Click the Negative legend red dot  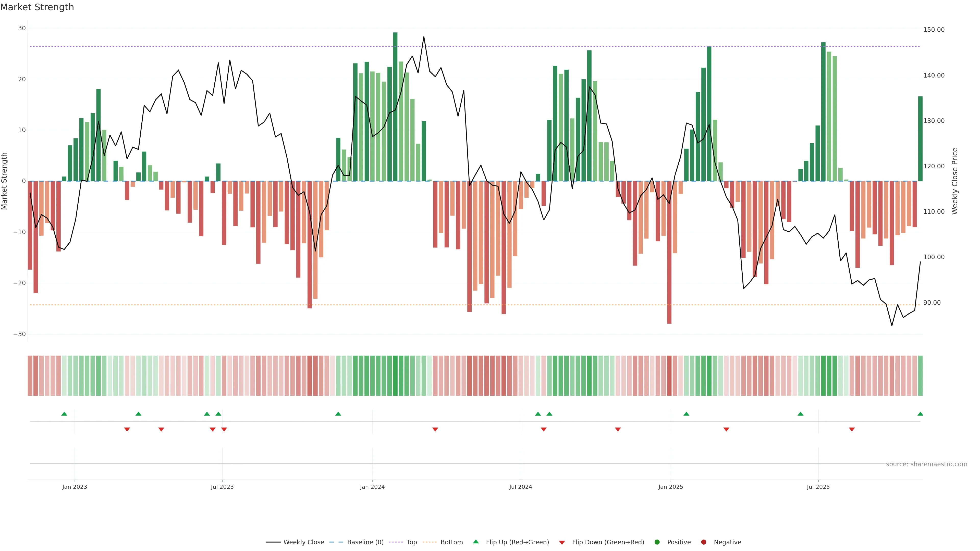pyautogui.click(x=703, y=542)
